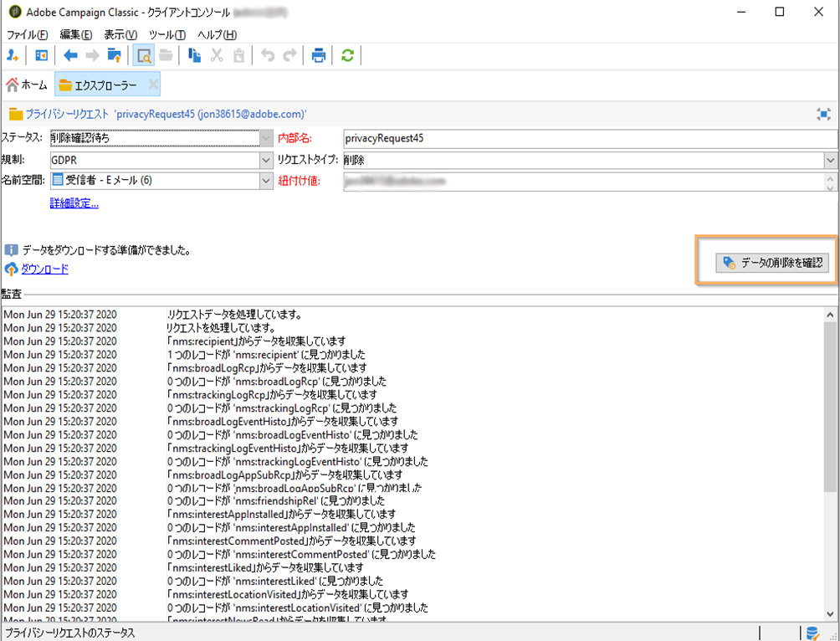Open the 編集 menu

(75, 35)
